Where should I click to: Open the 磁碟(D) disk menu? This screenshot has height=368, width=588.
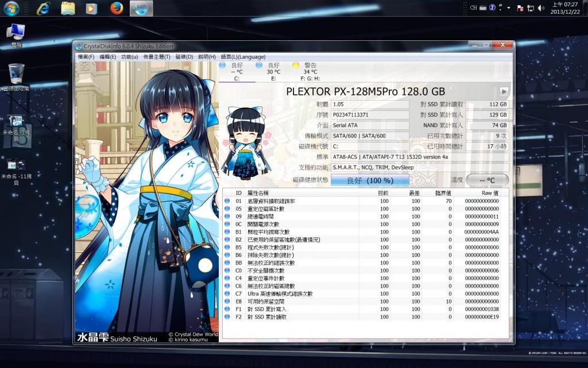[x=184, y=57]
